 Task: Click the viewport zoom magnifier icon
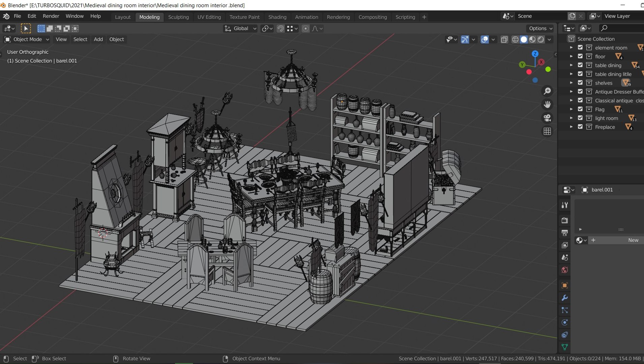547,91
